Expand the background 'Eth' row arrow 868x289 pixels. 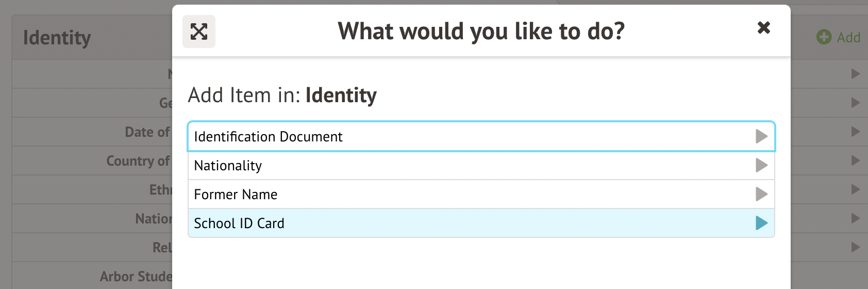855,189
